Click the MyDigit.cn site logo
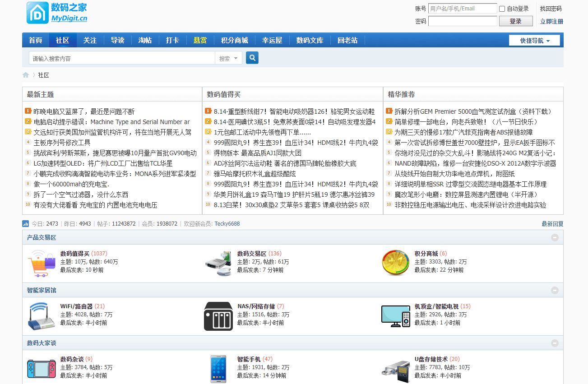The image size is (588, 384). pos(57,13)
